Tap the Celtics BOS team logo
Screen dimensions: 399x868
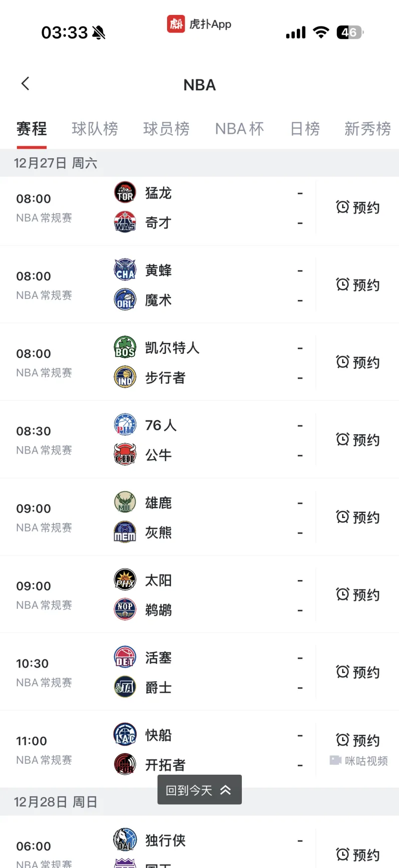click(x=125, y=347)
